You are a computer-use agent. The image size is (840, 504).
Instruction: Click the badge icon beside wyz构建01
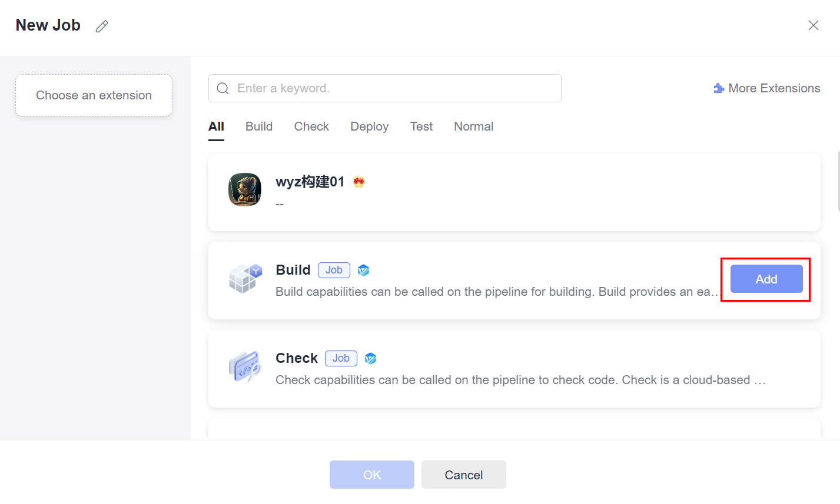click(358, 182)
